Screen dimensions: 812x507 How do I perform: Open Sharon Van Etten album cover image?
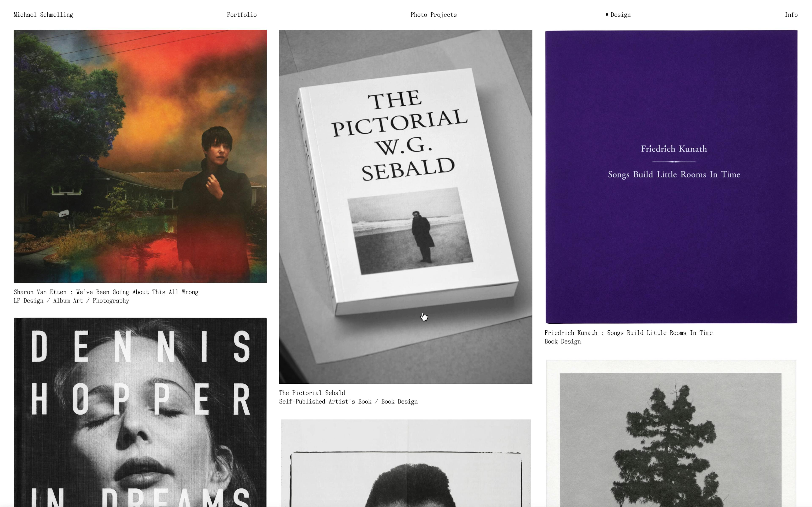click(140, 156)
